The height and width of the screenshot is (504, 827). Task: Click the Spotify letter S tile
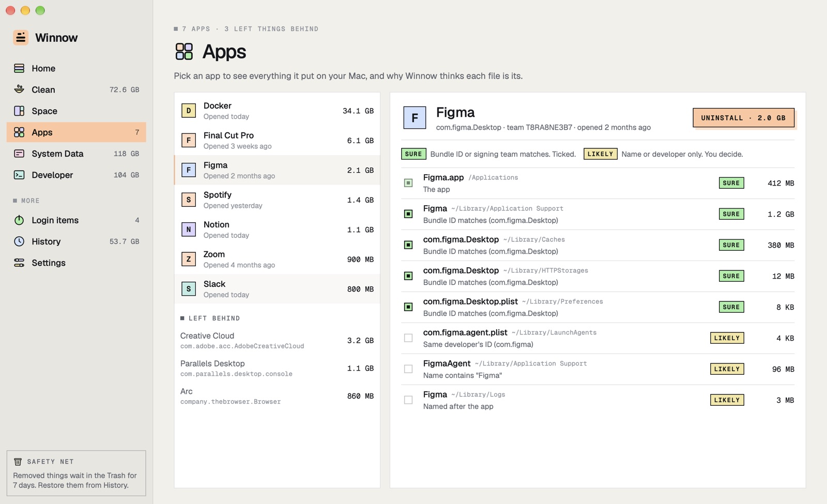pyautogui.click(x=189, y=200)
